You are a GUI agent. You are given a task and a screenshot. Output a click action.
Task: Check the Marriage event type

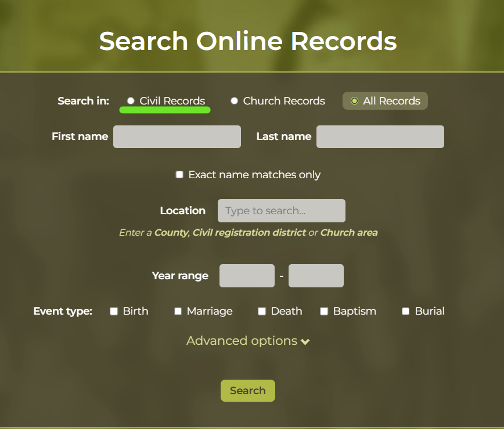178,311
